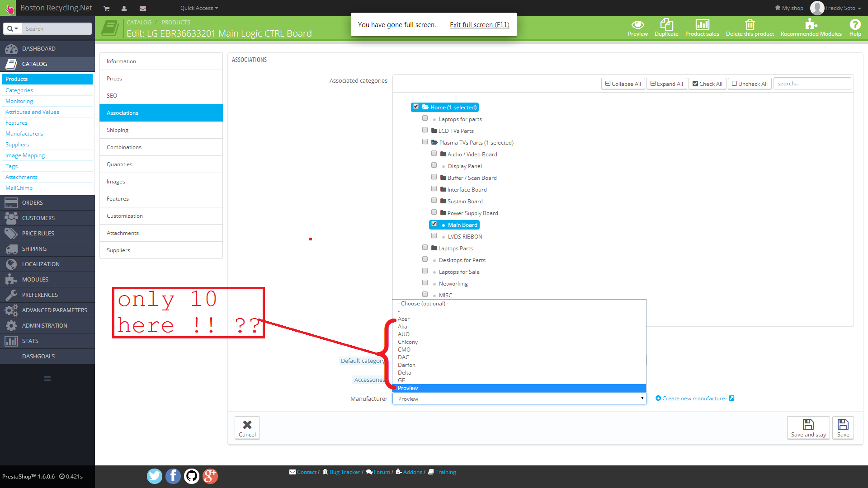Viewport: 868px width, 488px height.
Task: Click the Save and stay button
Action: [x=808, y=427]
